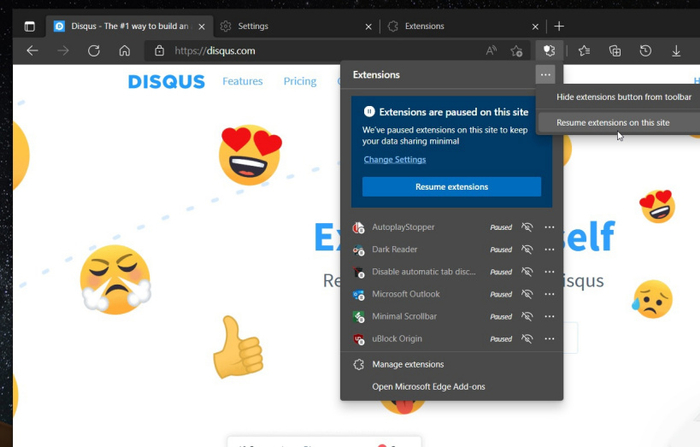Open Minimal Scrollbar more actions menu
700x447 pixels.
(550, 317)
